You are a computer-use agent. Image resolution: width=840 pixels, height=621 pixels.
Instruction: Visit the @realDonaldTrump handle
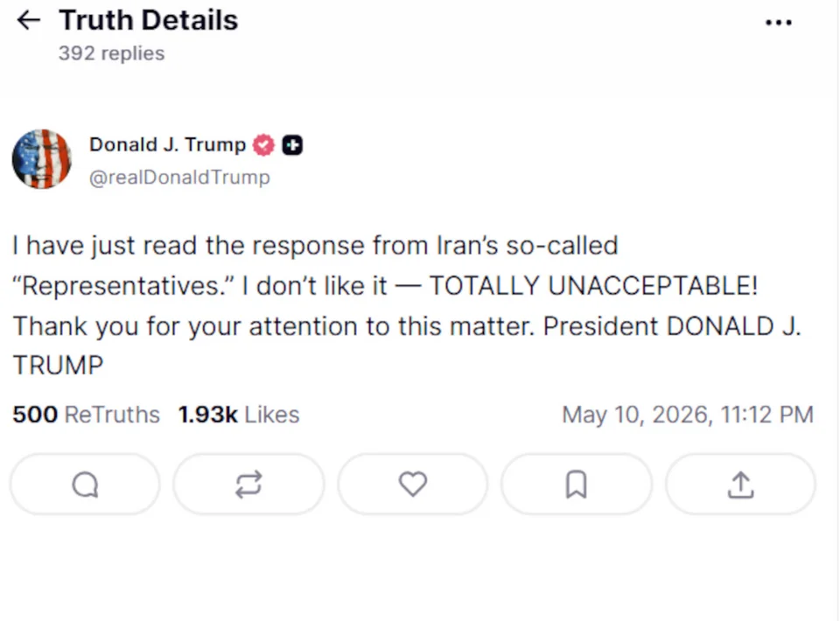tap(179, 178)
